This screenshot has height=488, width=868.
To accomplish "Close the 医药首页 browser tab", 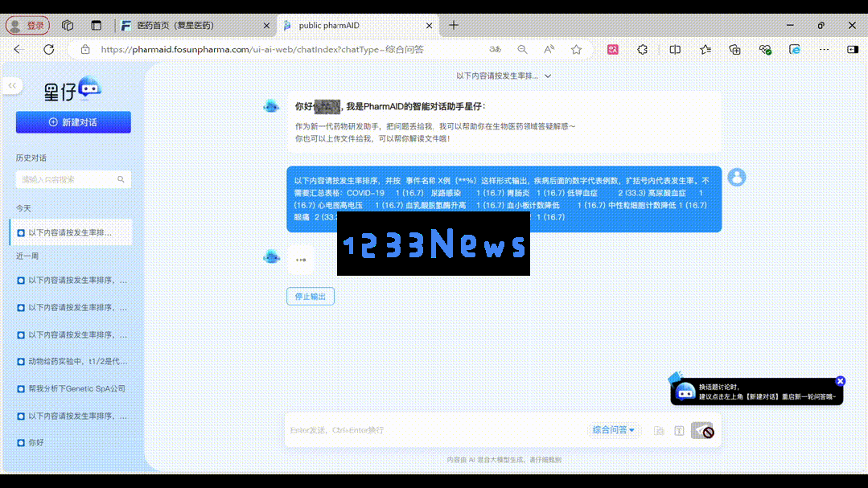I will pyautogui.click(x=266, y=26).
